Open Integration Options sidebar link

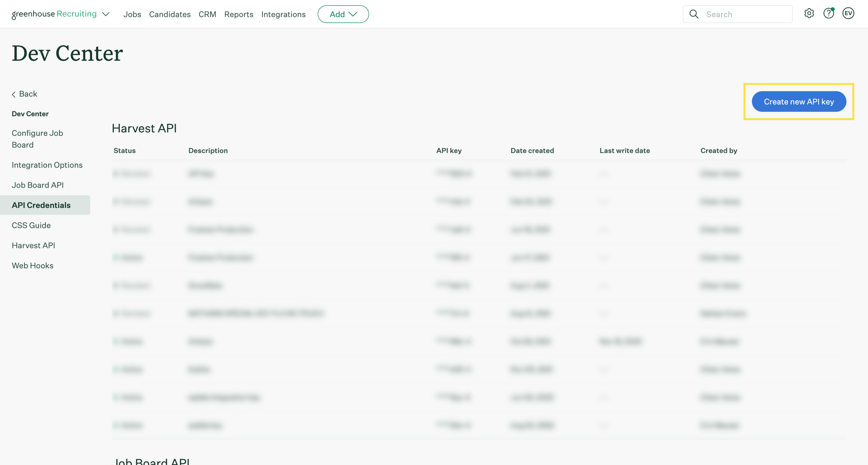(47, 165)
